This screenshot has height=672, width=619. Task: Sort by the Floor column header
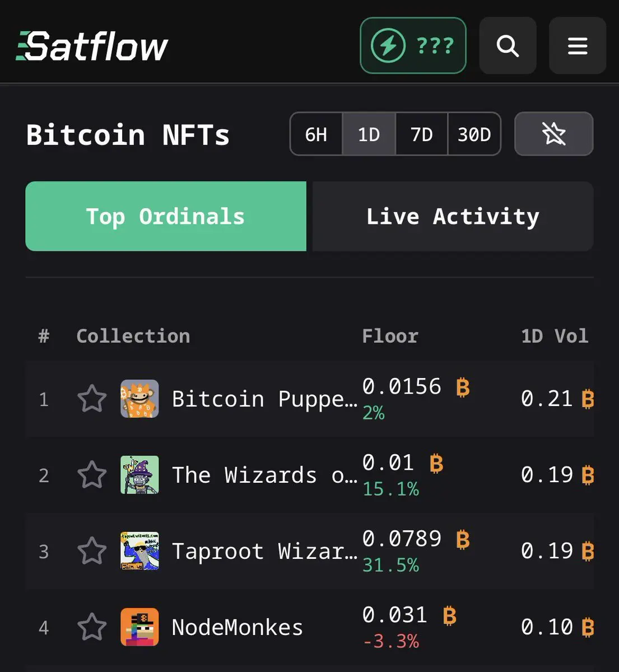(x=390, y=336)
